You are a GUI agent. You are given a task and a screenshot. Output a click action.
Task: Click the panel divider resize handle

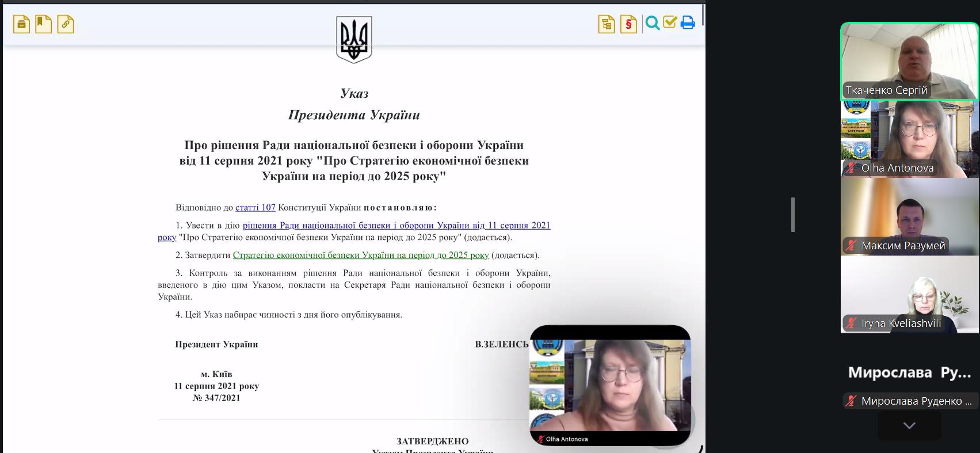tap(793, 215)
